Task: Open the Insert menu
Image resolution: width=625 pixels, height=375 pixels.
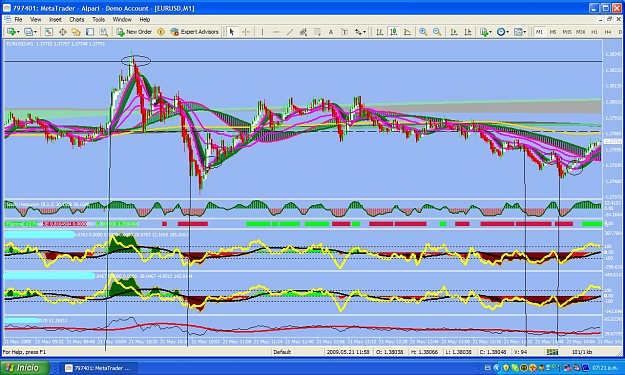Action: coord(55,19)
